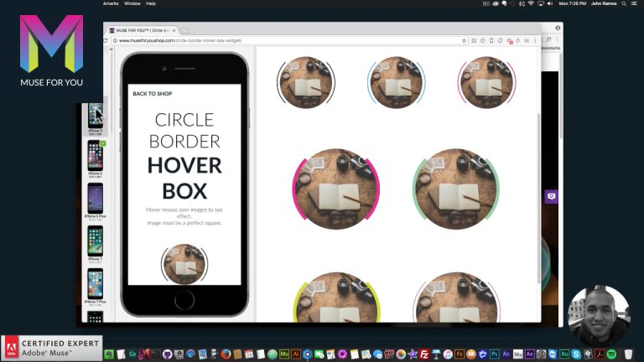
Task: Click the Creative Cloud menu bar icon
Action: click(x=496, y=3)
